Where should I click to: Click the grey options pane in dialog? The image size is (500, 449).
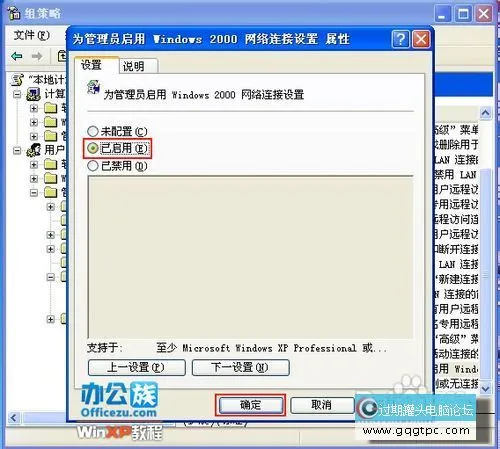pyautogui.click(x=250, y=257)
